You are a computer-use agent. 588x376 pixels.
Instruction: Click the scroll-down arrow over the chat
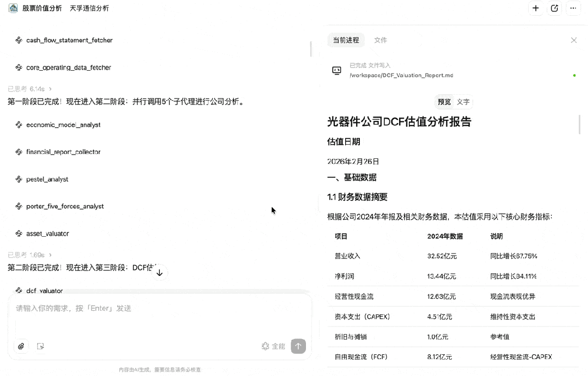tap(160, 272)
